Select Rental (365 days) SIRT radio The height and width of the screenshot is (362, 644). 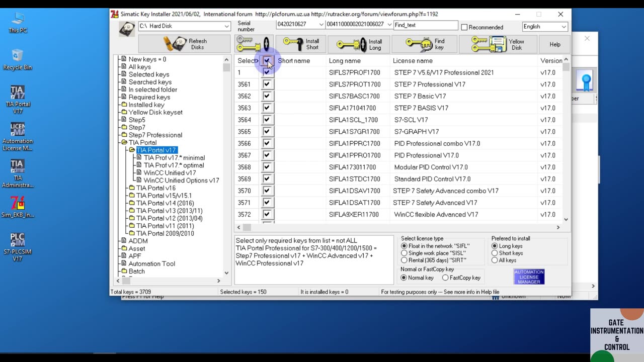(x=404, y=260)
